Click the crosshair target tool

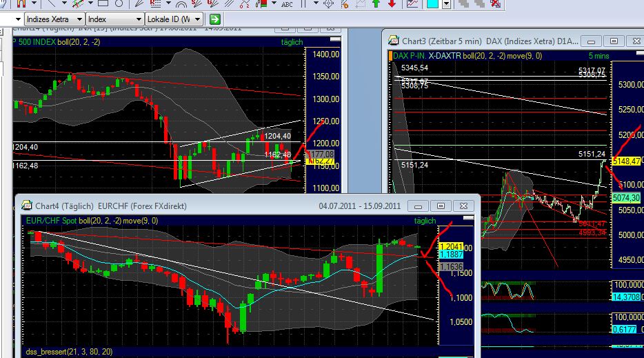[x=329, y=3]
